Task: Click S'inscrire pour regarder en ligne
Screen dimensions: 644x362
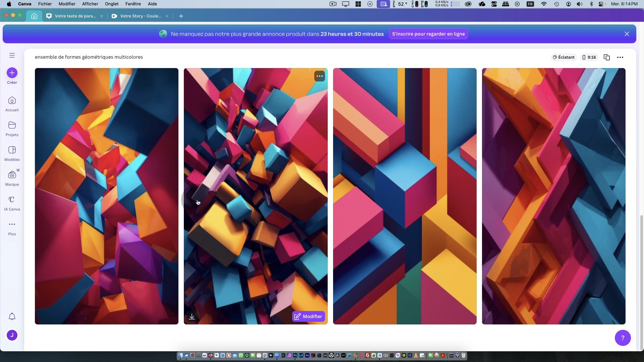Action: click(x=428, y=34)
